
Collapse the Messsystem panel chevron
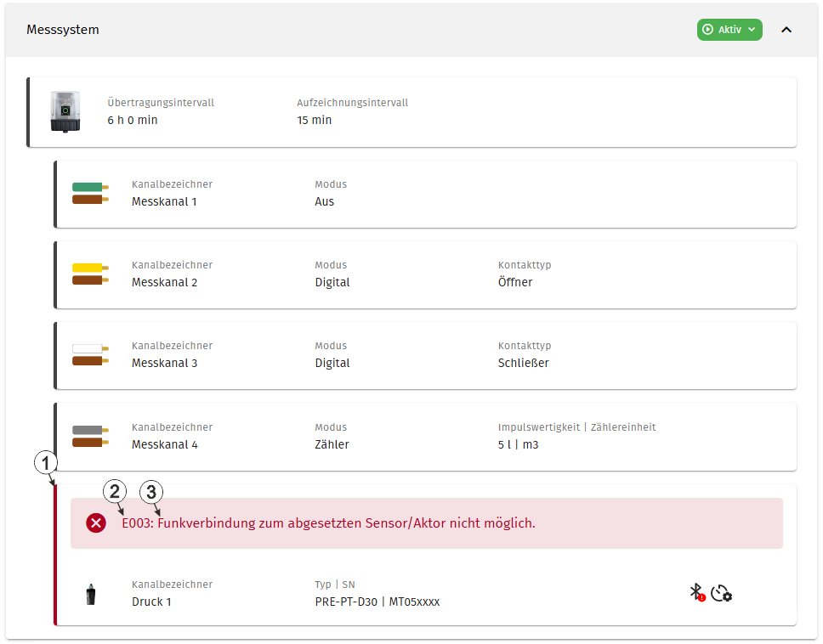[x=786, y=30]
